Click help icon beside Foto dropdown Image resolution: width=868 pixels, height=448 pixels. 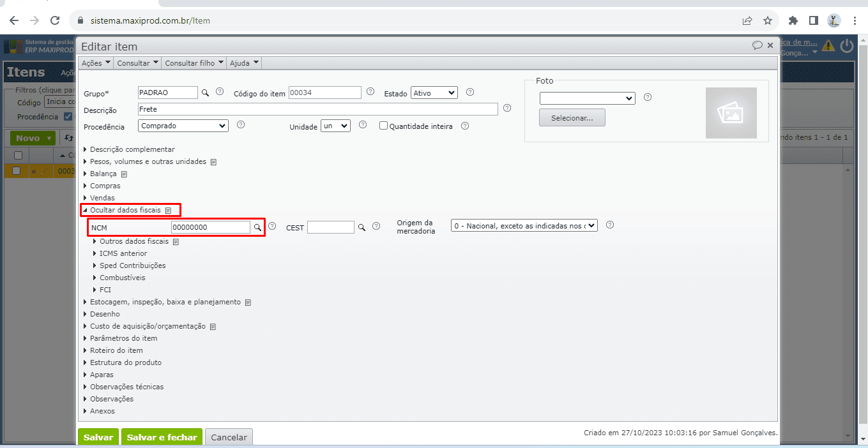point(648,97)
